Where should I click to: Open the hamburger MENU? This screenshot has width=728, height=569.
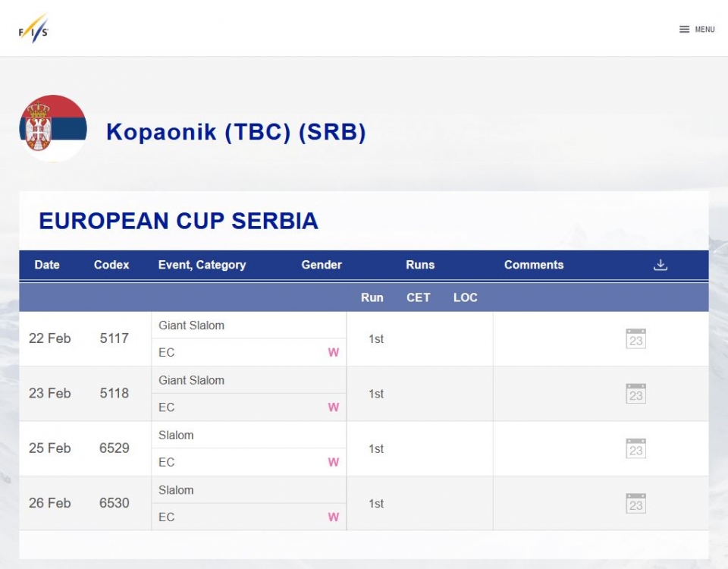click(696, 30)
